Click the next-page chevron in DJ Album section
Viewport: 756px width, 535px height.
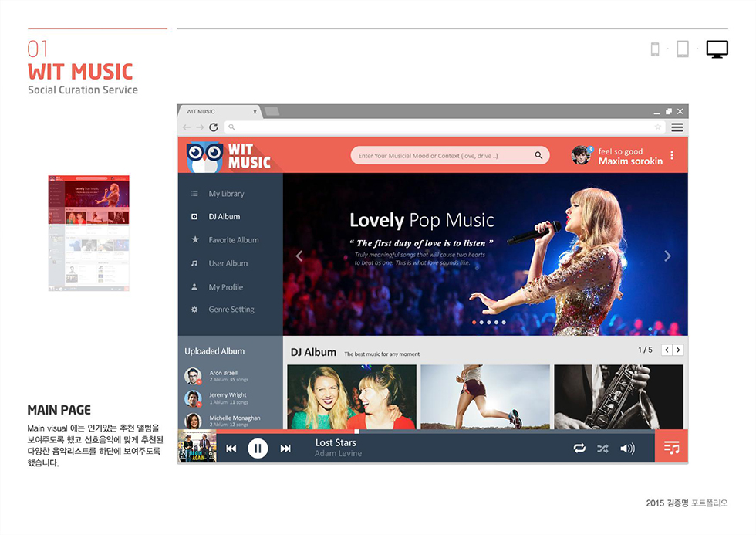pos(677,349)
